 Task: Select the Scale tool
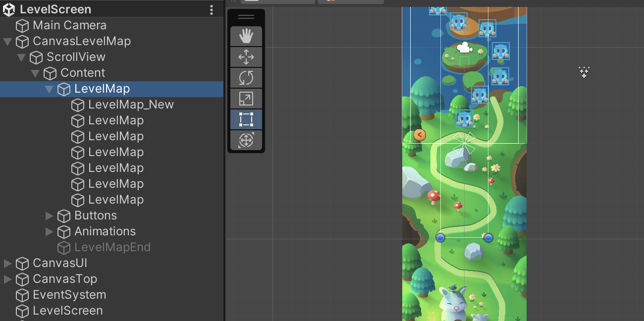coord(246,99)
